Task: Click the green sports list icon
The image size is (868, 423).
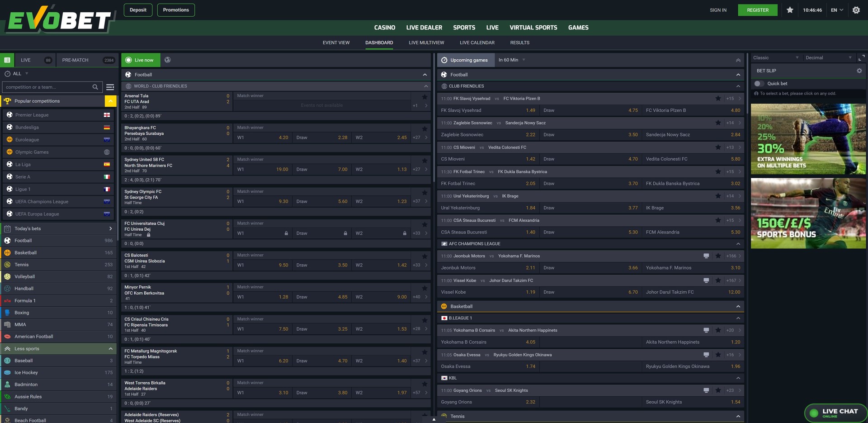Action: (7, 60)
